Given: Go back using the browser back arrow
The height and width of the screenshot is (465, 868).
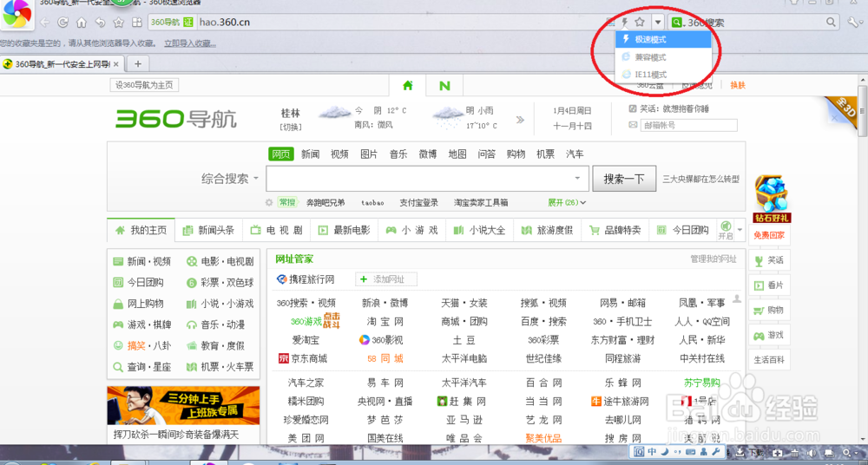Looking at the screenshot, I should point(45,23).
